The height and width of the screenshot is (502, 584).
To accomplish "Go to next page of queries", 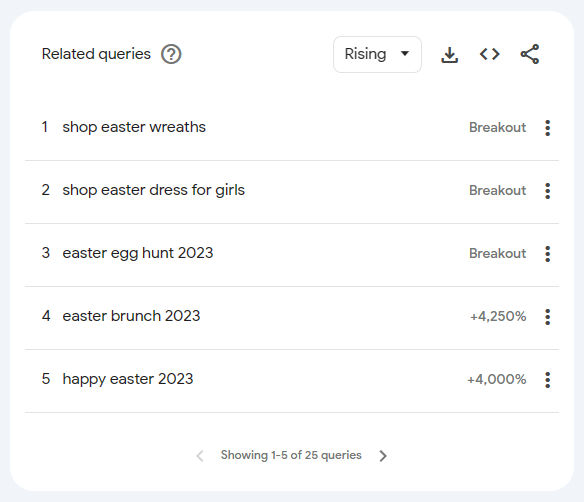I will (383, 455).
